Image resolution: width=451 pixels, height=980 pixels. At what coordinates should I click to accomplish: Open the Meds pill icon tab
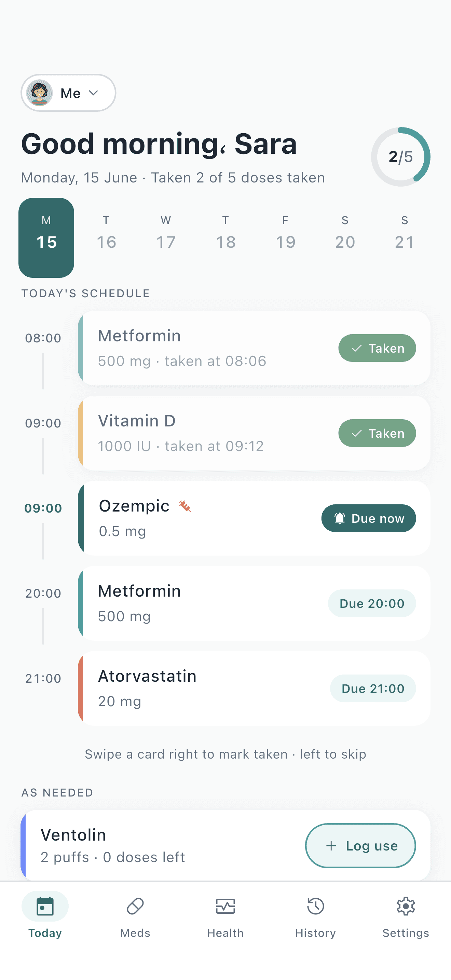pyautogui.click(x=135, y=906)
